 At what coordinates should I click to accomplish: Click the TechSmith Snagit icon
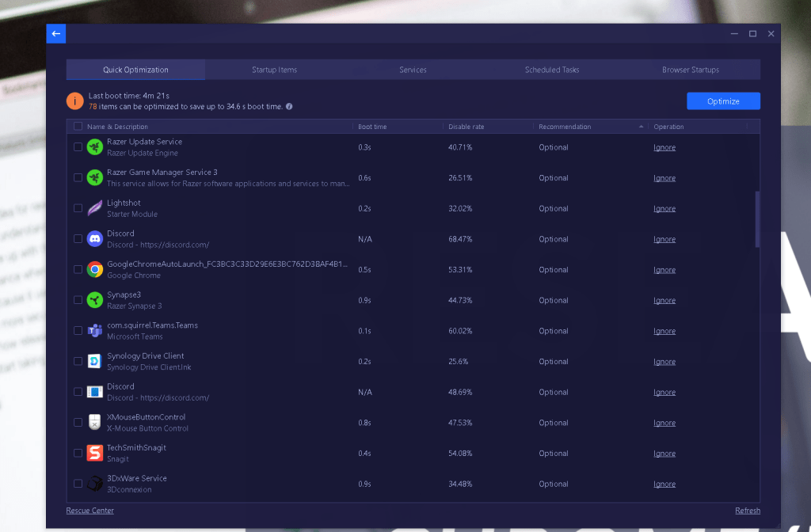click(x=95, y=453)
